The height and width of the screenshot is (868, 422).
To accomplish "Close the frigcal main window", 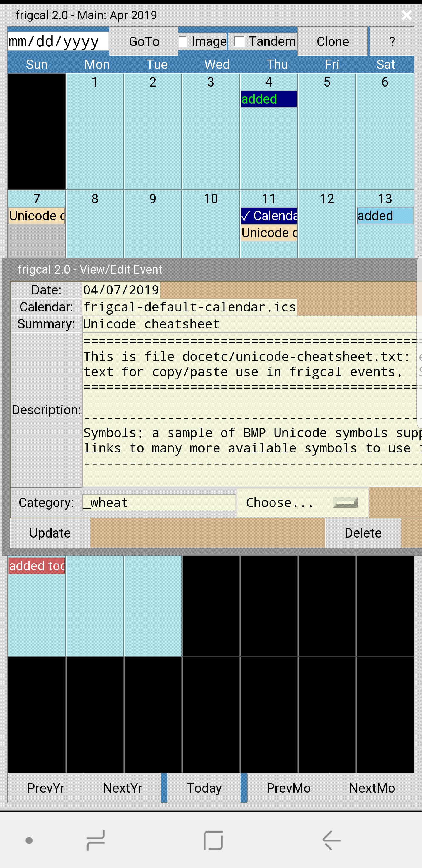I will point(406,15).
